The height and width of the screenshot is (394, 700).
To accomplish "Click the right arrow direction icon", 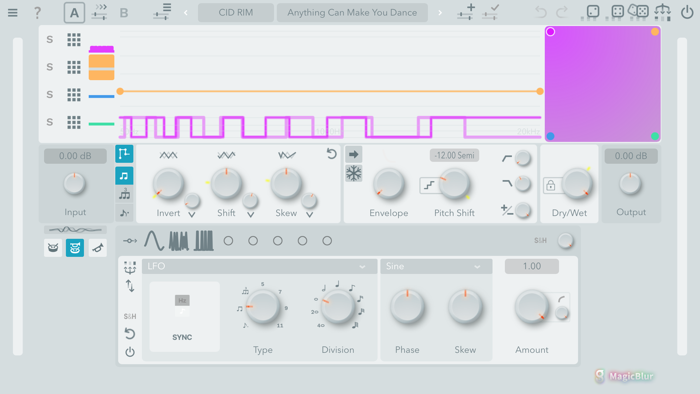I will (x=354, y=154).
